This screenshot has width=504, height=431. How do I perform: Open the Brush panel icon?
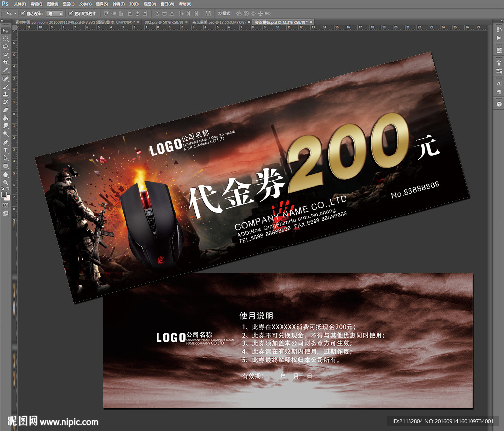coord(499,71)
